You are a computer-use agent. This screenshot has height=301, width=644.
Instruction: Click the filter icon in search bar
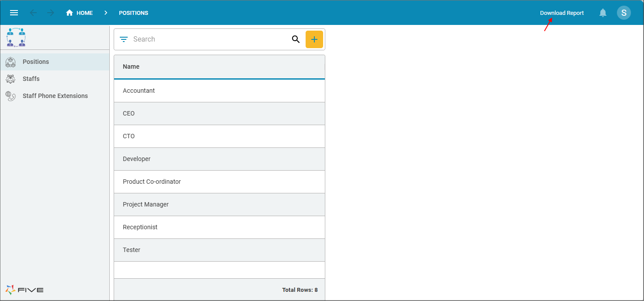coord(124,39)
